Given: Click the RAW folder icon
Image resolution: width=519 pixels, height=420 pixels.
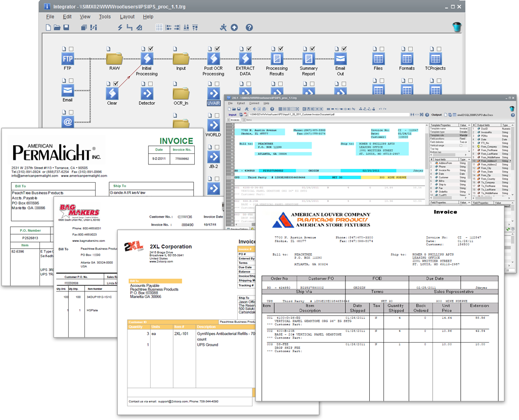Looking at the screenshot, I should pos(114,58).
